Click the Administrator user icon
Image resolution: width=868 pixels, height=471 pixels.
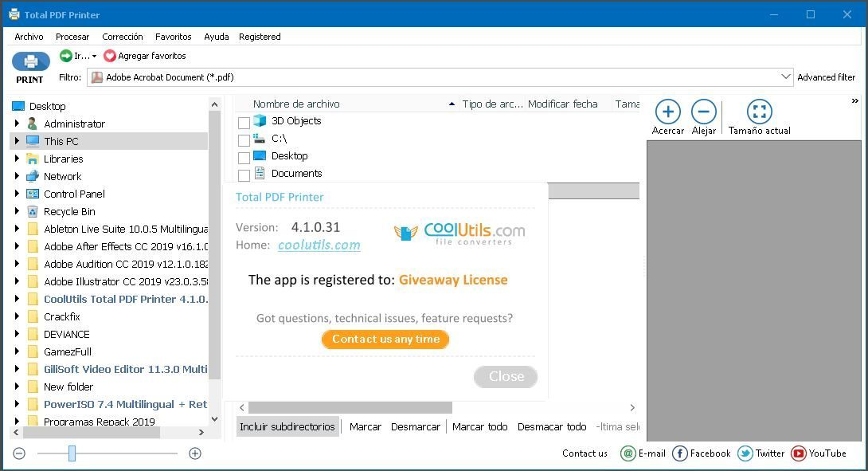tap(33, 124)
